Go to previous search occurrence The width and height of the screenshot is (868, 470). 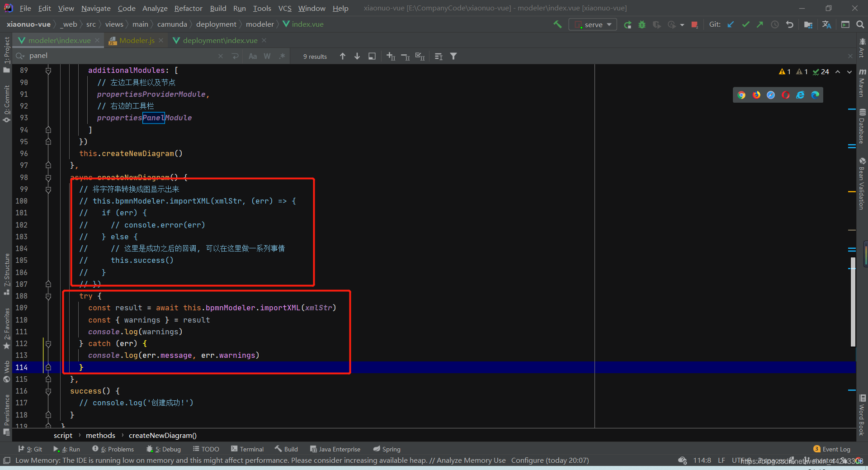click(343, 56)
